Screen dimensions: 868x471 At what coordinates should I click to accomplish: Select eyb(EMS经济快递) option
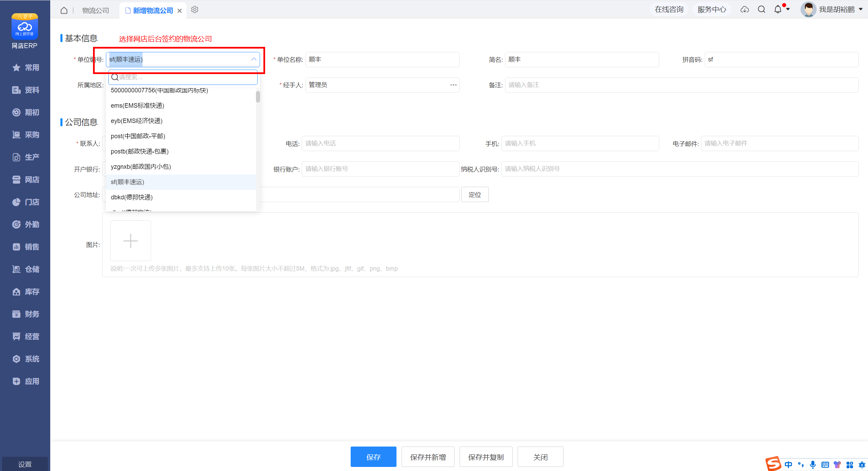(181, 121)
